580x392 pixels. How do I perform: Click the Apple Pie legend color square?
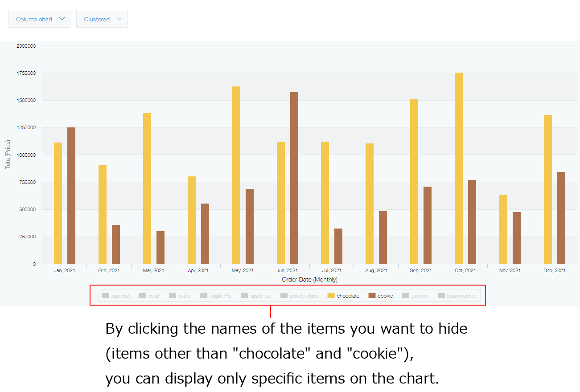[203, 295]
